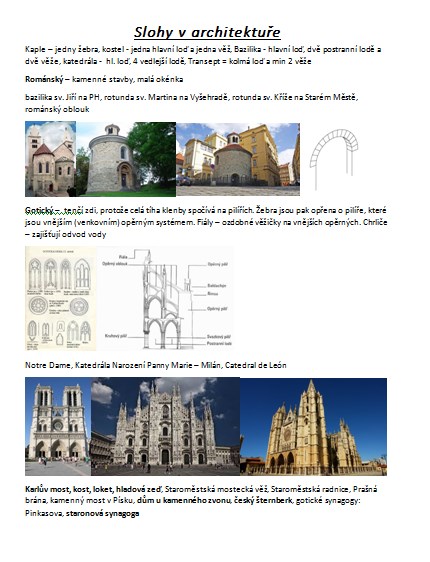Click the 'Fiála' label in the diagram

click(123, 257)
